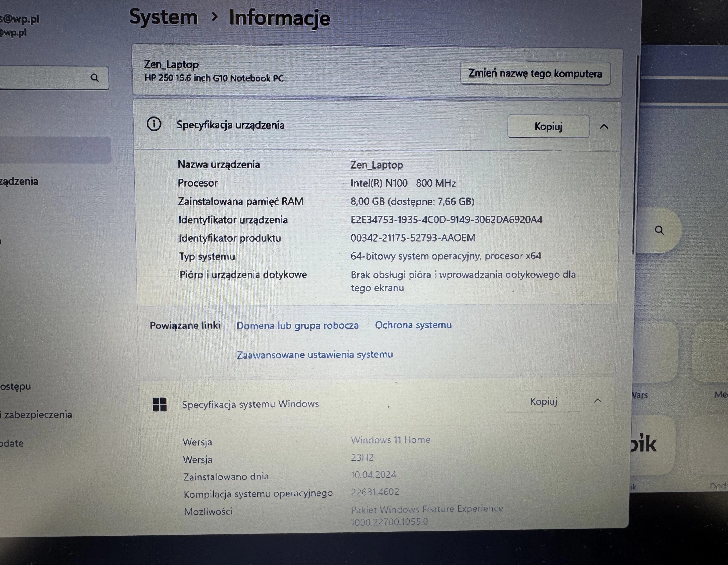Go back to System in breadcrumb
This screenshot has height=565, width=728.
(x=163, y=17)
